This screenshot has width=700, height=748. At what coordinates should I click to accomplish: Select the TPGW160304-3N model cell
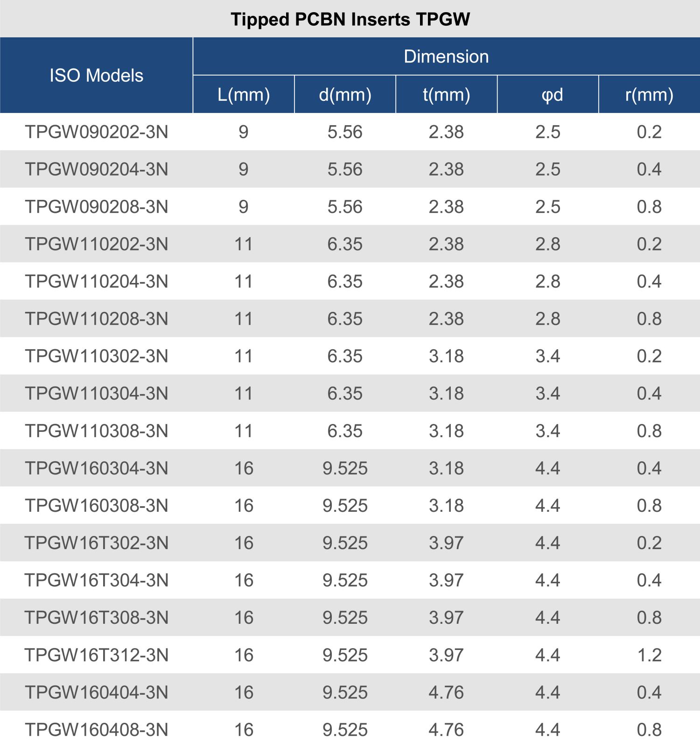click(97, 468)
